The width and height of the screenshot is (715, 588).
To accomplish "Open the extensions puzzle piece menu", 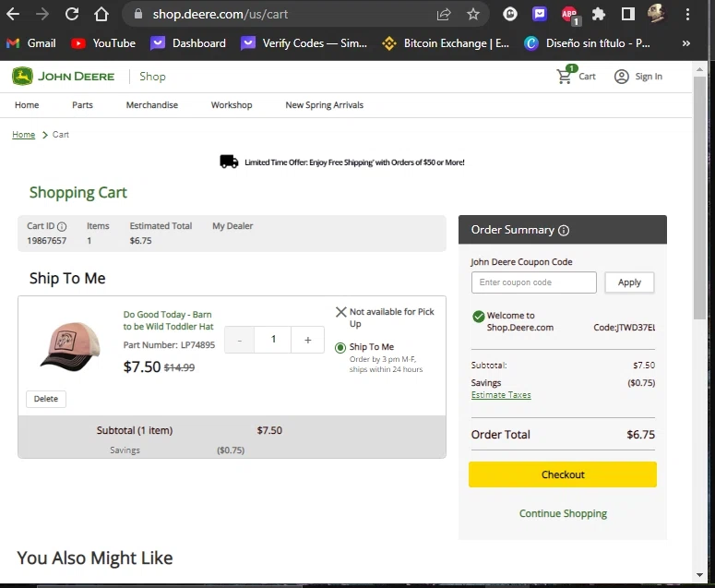I will (x=598, y=14).
